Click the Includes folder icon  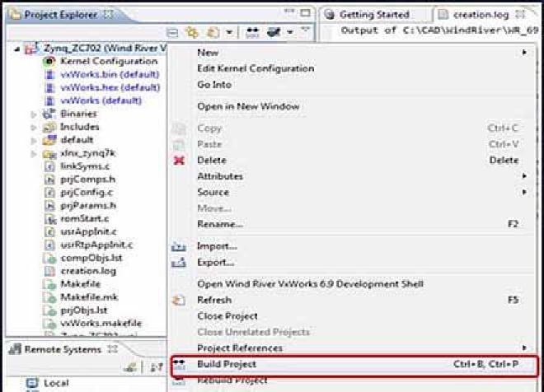[x=49, y=127]
